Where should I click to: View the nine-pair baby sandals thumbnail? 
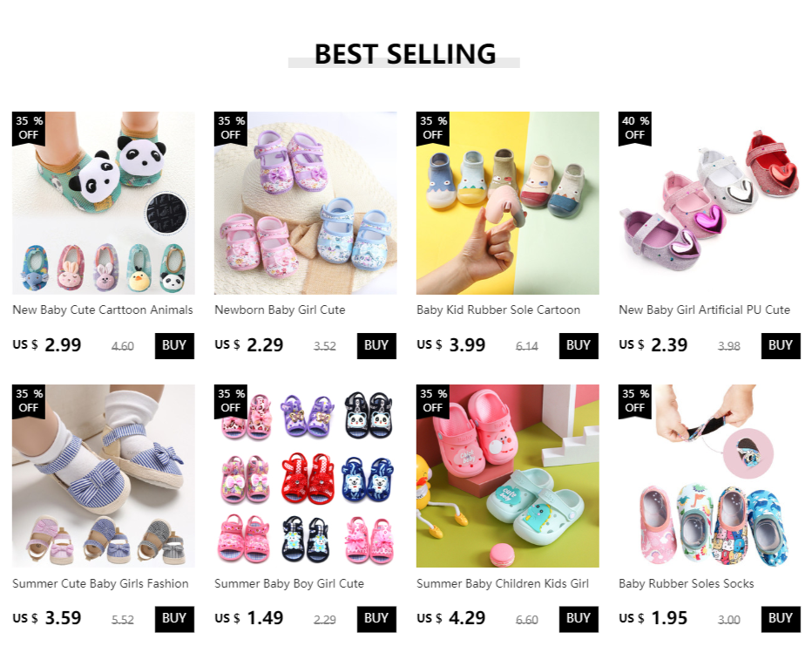point(306,476)
